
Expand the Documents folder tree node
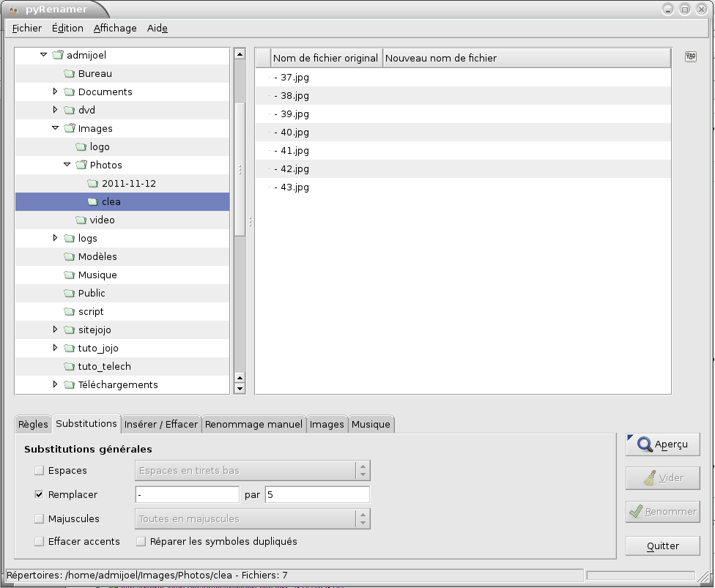[55, 92]
